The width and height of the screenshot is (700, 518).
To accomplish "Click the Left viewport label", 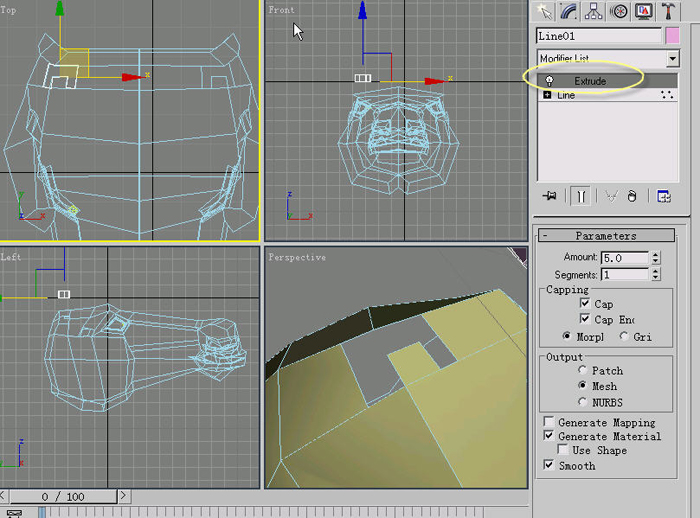I will (x=11, y=257).
